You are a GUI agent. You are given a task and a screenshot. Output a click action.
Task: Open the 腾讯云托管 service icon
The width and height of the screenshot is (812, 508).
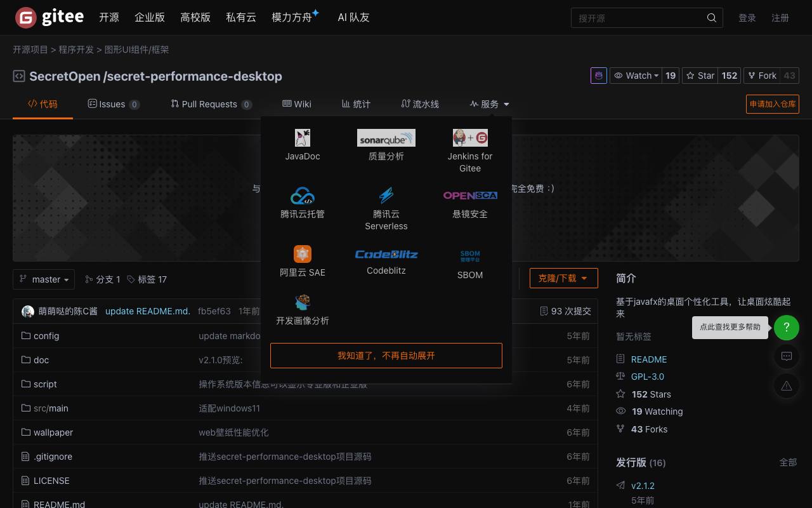pos(303,196)
